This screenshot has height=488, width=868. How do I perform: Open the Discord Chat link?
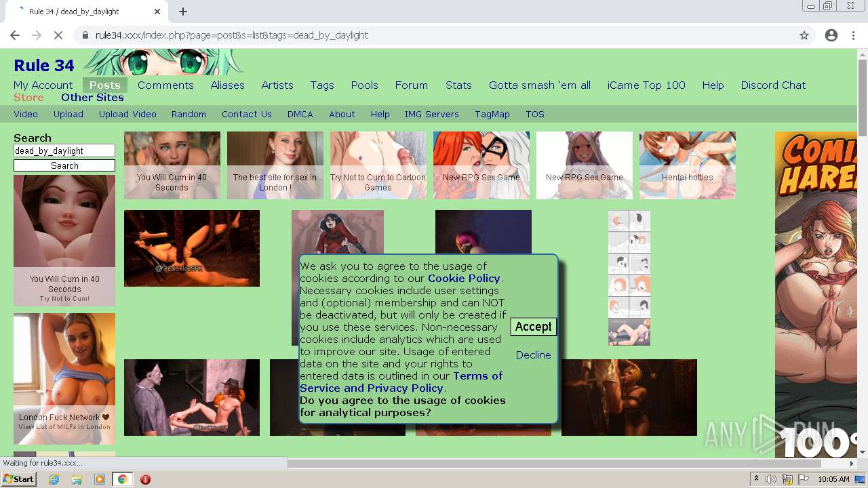(773, 85)
